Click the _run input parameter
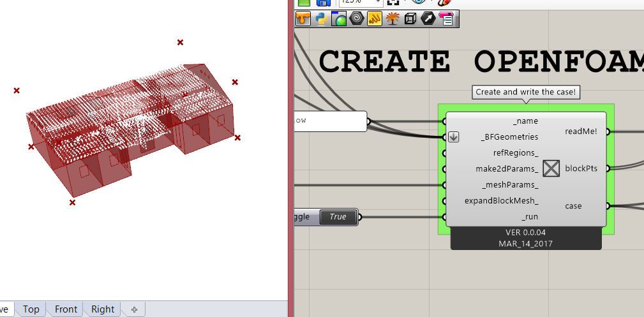The height and width of the screenshot is (317, 644). 530,217
